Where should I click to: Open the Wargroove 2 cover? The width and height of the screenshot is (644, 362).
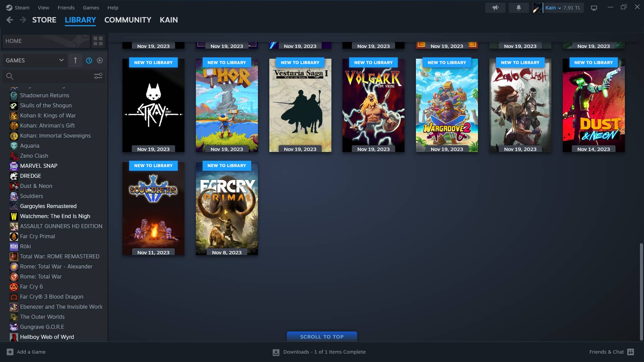[x=447, y=105]
